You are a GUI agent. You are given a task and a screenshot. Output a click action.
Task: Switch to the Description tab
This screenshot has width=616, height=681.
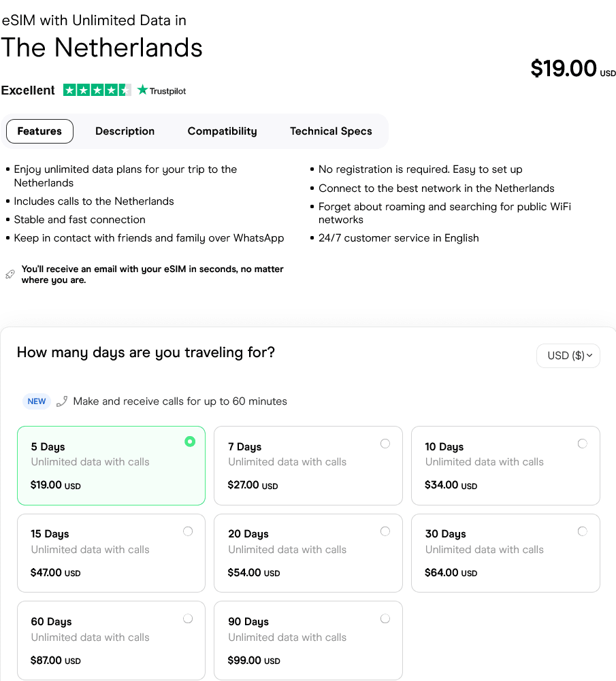pos(125,131)
